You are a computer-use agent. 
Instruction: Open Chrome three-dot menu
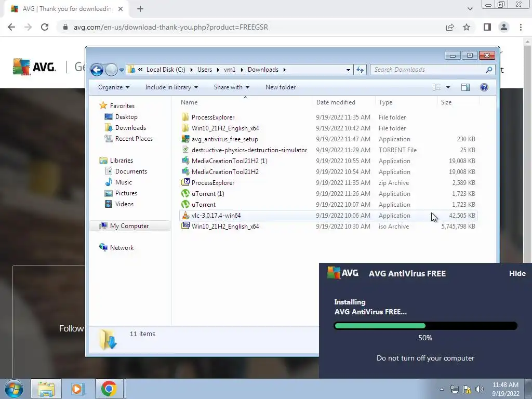(x=521, y=27)
